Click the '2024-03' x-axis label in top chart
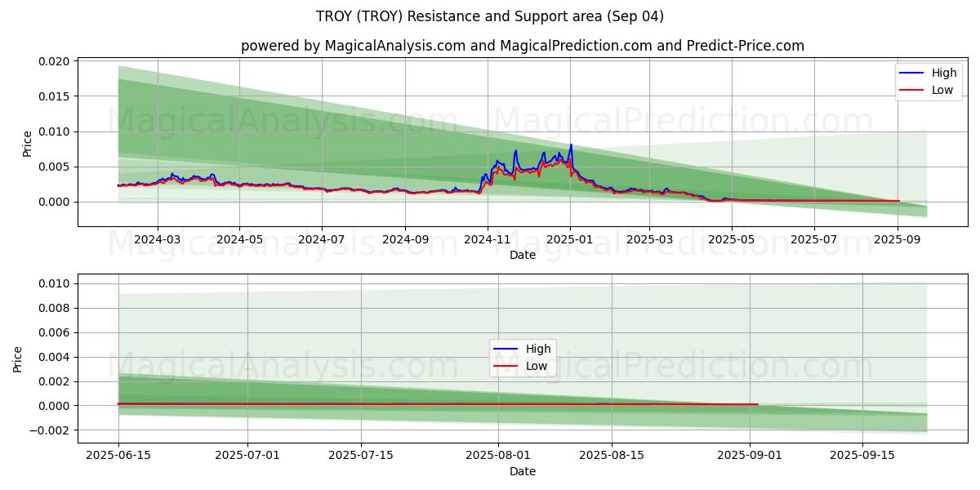 [x=157, y=240]
